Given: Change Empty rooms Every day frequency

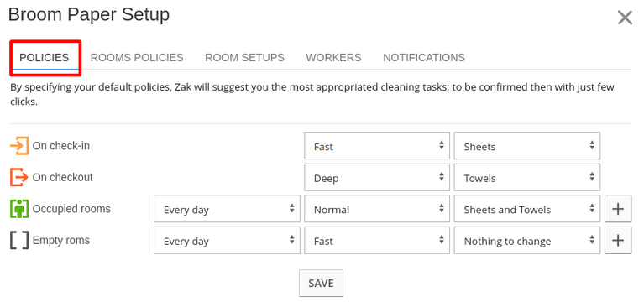Looking at the screenshot, I should (227, 241).
